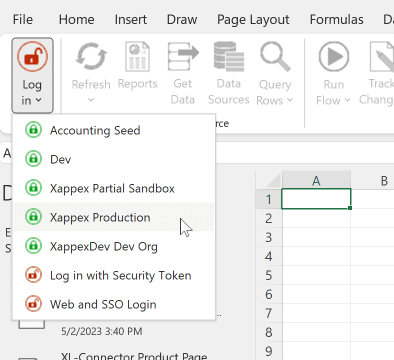The height and width of the screenshot is (360, 394).
Task: Open the XL-Connector Product Page entry
Action: pos(134,356)
